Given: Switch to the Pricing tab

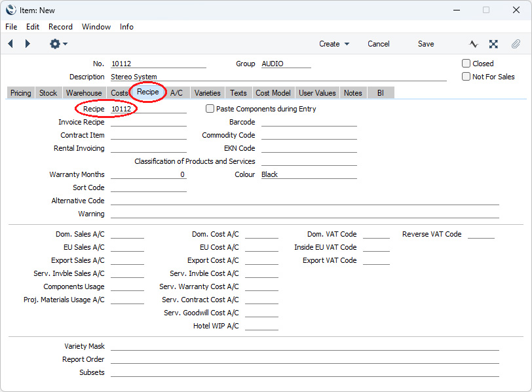Looking at the screenshot, I should (21, 93).
